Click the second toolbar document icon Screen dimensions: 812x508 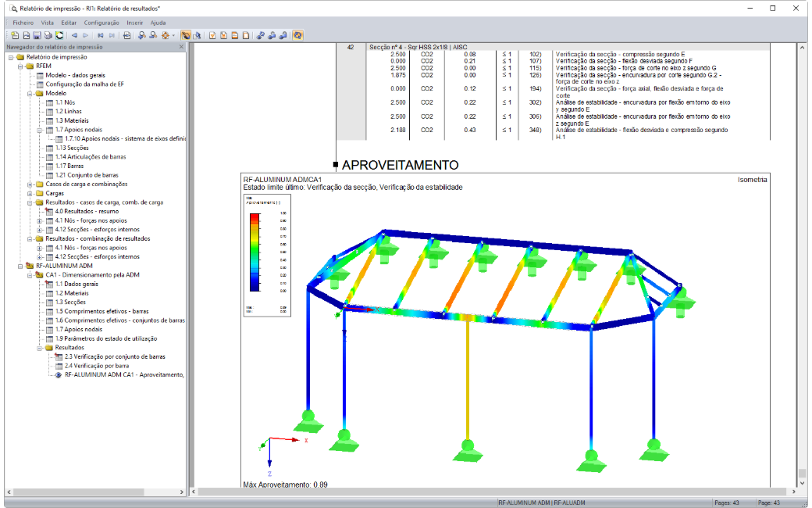tap(26, 35)
